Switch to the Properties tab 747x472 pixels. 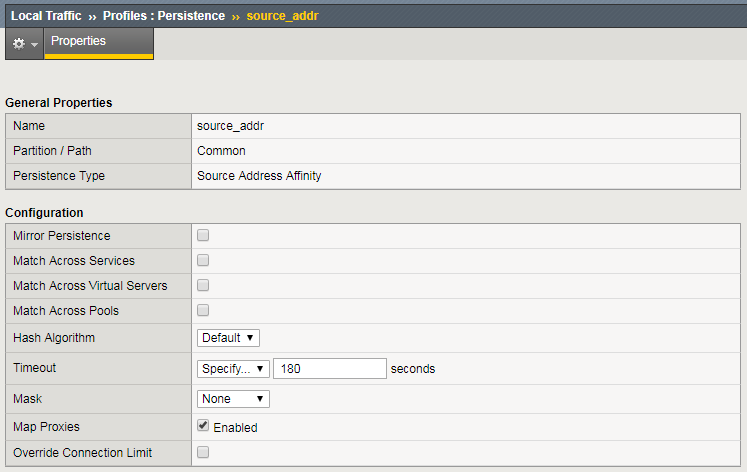click(78, 42)
